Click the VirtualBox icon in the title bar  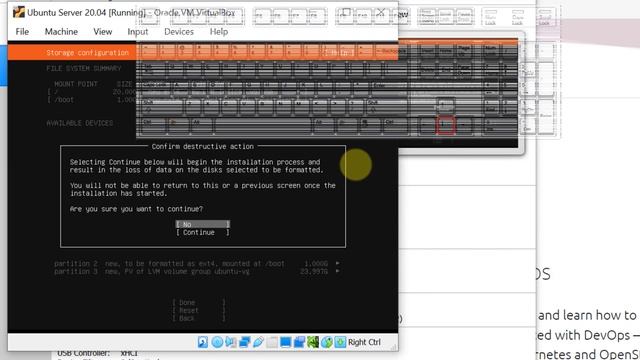[x=19, y=12]
